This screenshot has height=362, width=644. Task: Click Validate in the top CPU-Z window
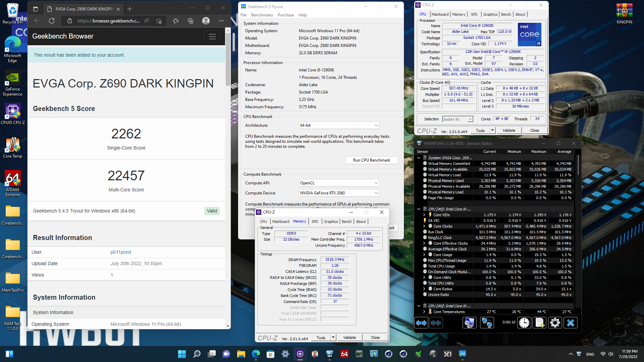[x=509, y=130]
